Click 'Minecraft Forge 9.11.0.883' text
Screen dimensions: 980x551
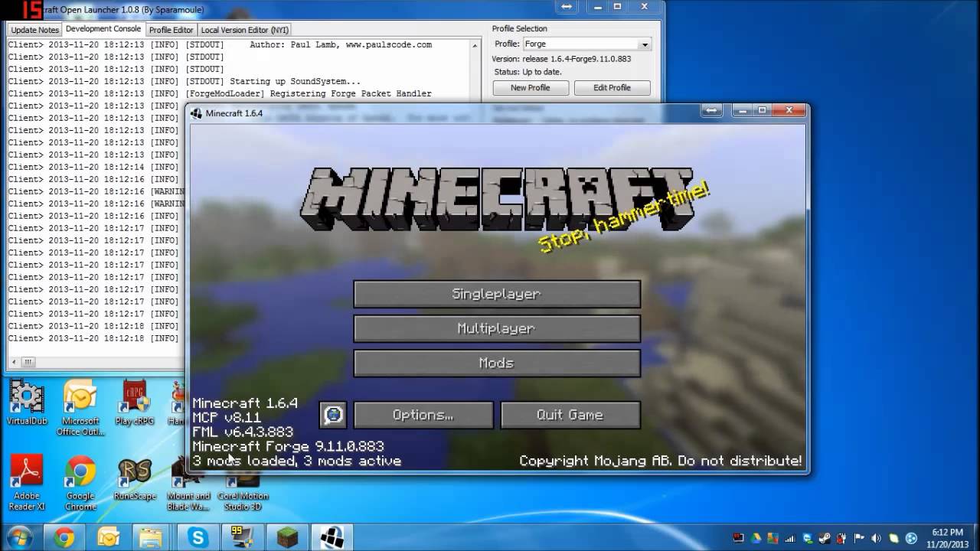click(288, 446)
